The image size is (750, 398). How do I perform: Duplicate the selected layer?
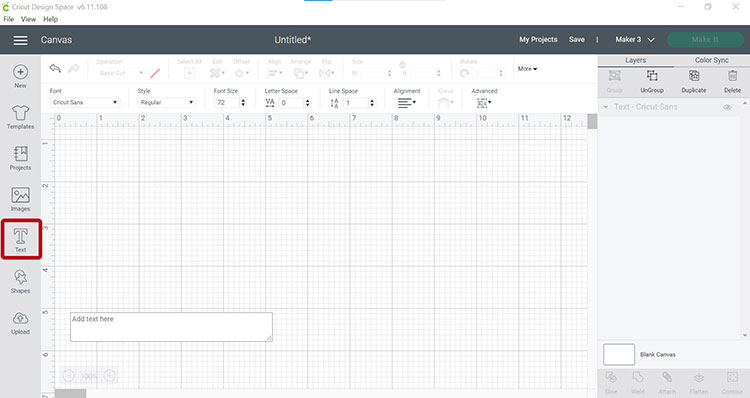point(694,81)
